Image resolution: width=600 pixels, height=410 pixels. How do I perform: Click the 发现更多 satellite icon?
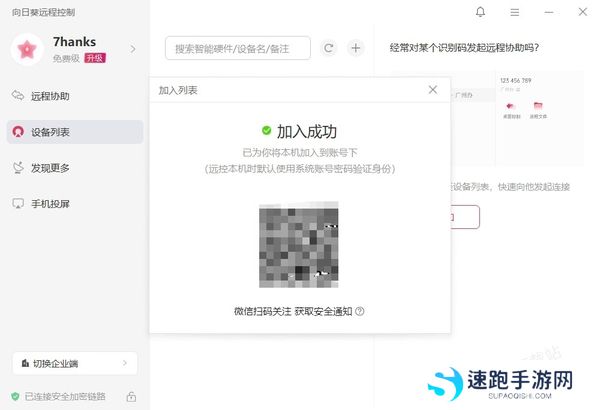(x=18, y=167)
